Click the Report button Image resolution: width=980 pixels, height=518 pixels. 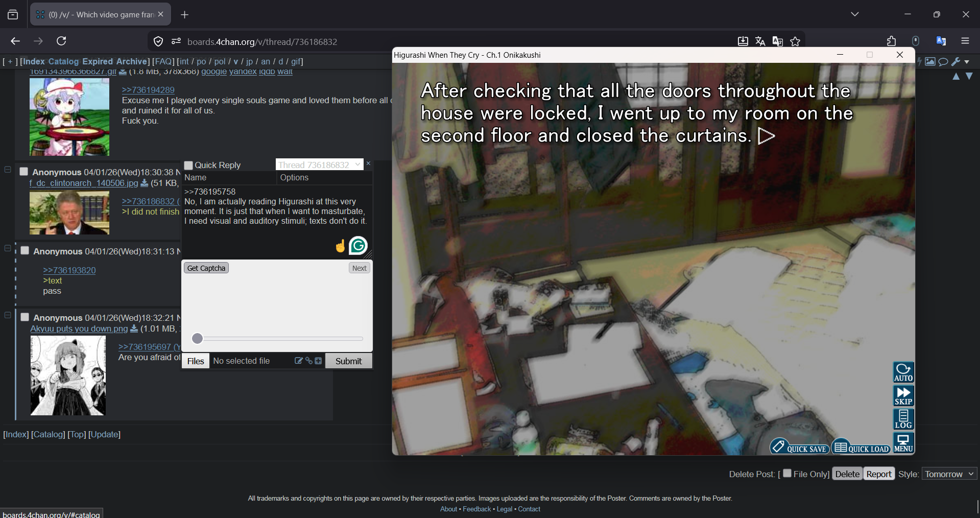[879, 474]
